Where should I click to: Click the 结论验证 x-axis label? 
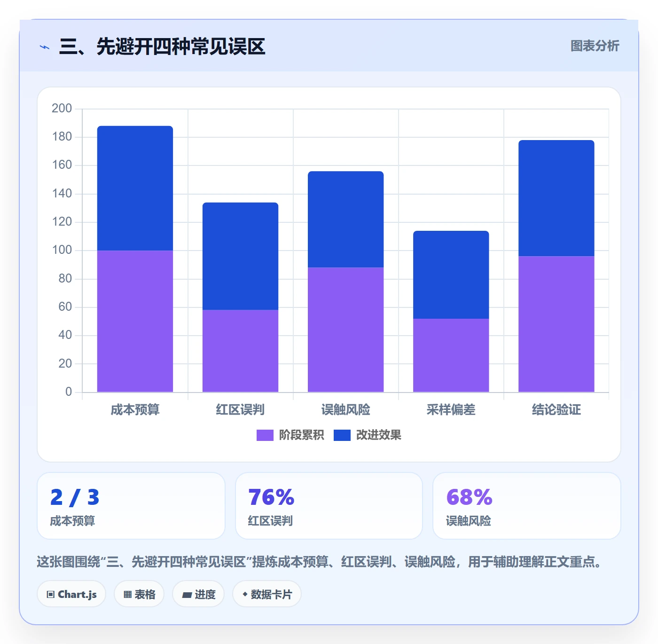(x=556, y=410)
